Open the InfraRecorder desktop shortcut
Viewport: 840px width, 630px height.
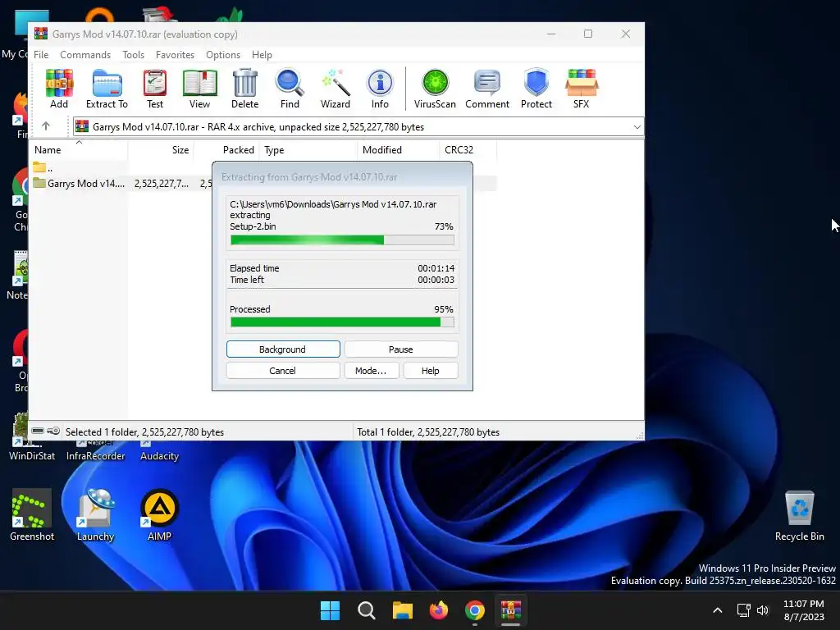point(95,450)
